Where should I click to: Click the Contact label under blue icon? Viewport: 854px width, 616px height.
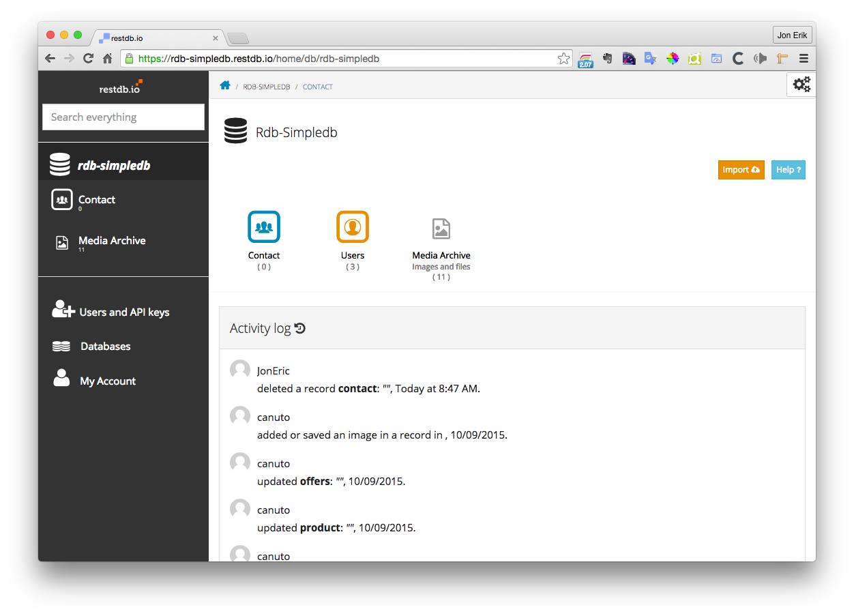click(x=264, y=255)
